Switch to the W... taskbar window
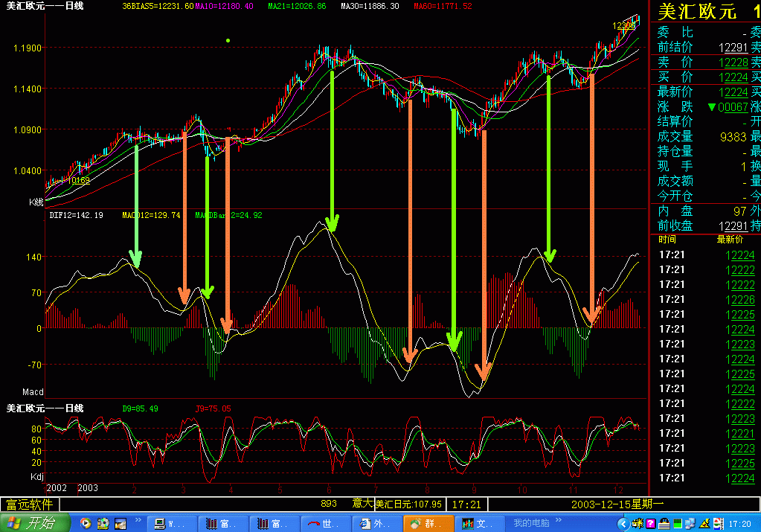Image resolution: width=761 pixels, height=532 pixels. tap(173, 523)
